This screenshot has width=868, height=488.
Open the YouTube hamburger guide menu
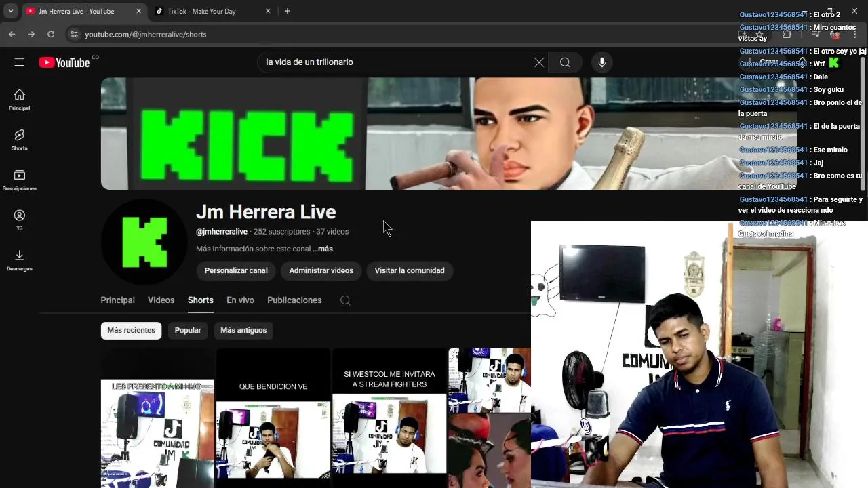(20, 62)
